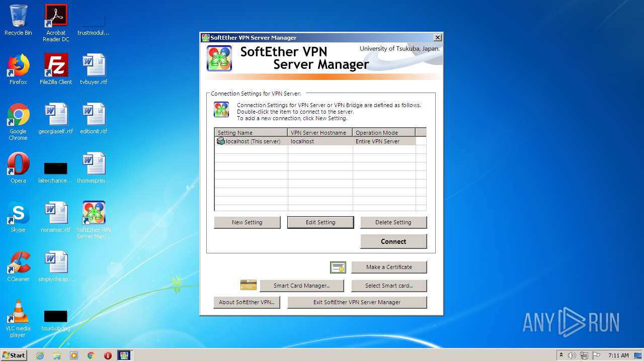Image resolution: width=644 pixels, height=362 pixels.
Task: Select georgiaself.rtf document icon
Action: click(x=56, y=119)
